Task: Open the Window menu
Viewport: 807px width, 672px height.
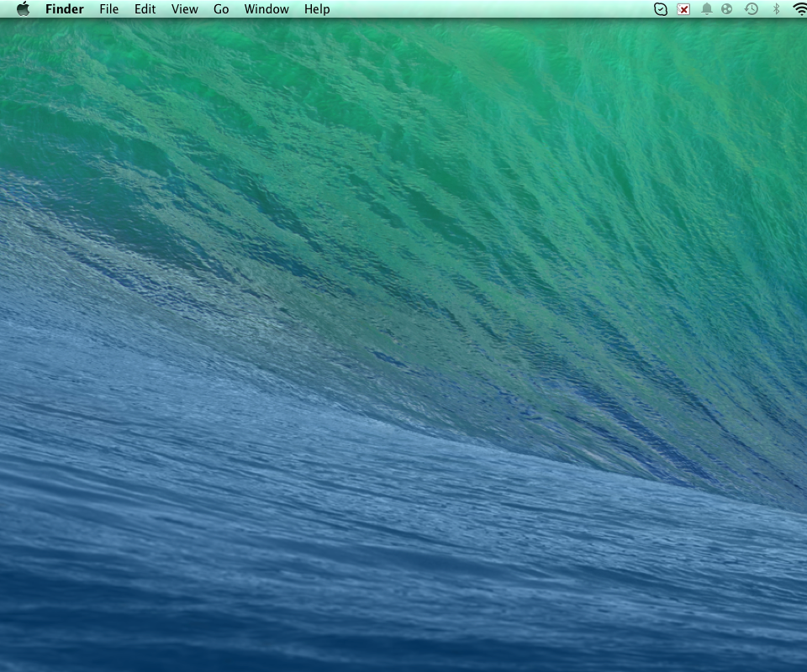Action: [266, 9]
